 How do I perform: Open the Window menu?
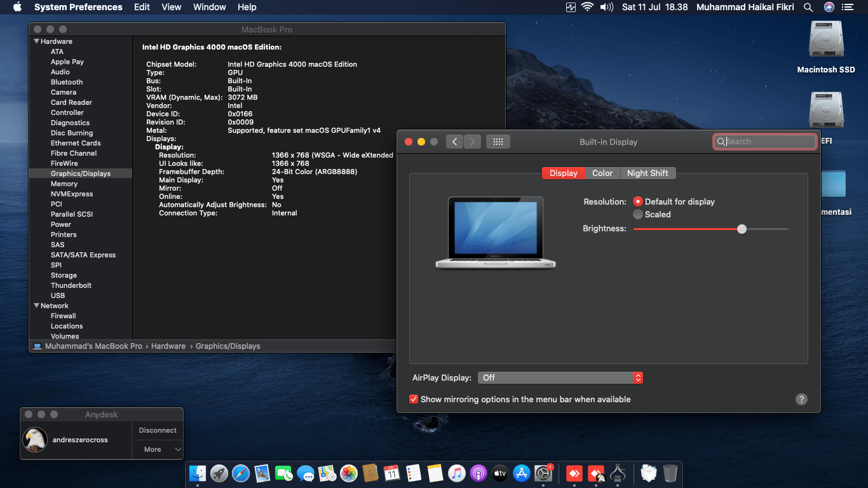coord(210,7)
